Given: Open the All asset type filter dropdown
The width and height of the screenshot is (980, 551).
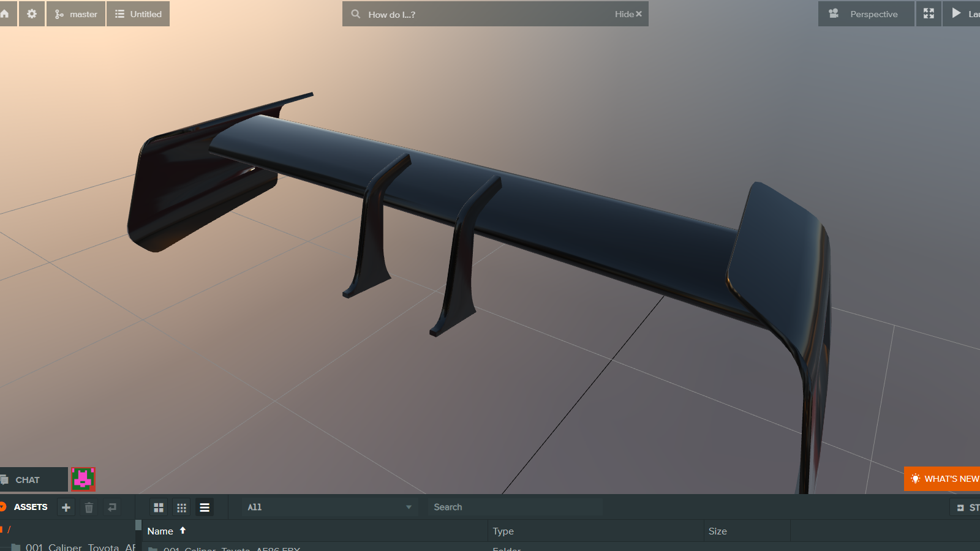Looking at the screenshot, I should click(x=330, y=507).
